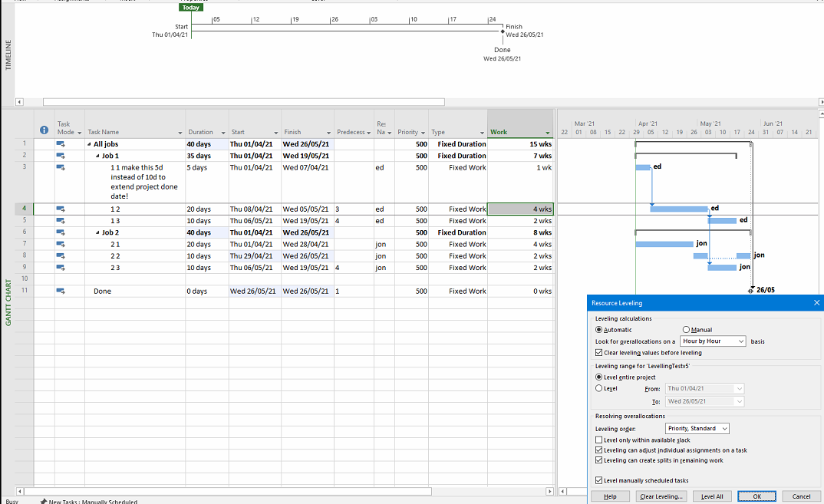Toggle Leveling can adjust individual assignments

pos(598,450)
